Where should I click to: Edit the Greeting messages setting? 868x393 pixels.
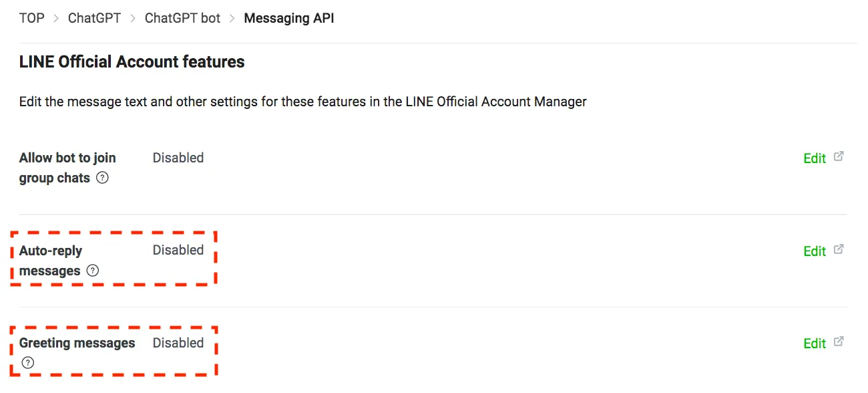[x=815, y=344]
